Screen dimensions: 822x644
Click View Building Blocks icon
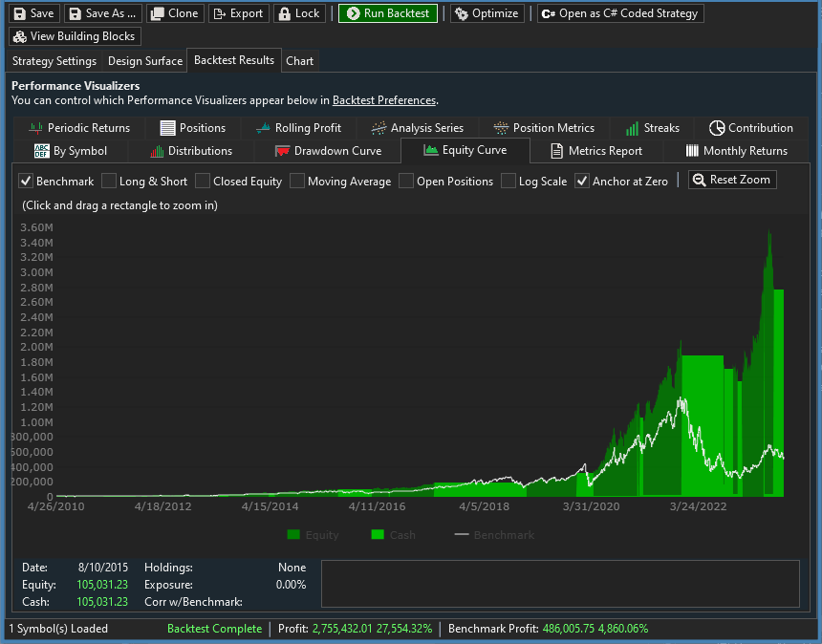point(19,36)
